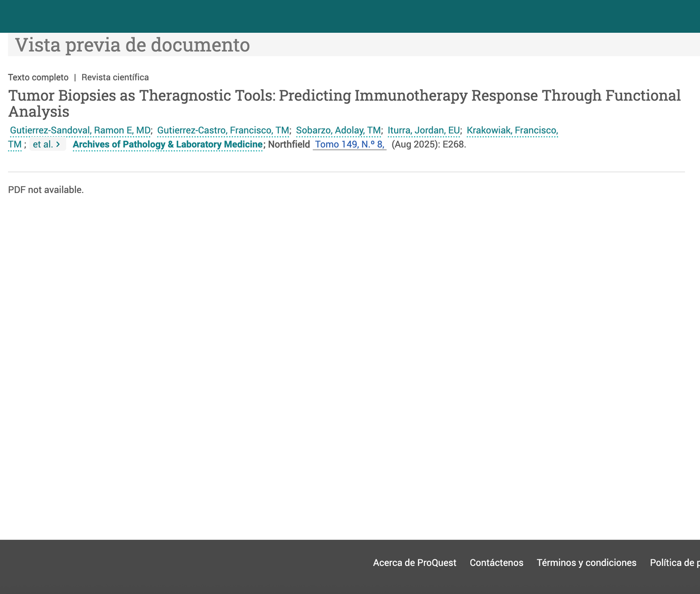700x594 pixels.
Task: Select author Sobarzo, Adolay, TM
Action: tap(338, 130)
